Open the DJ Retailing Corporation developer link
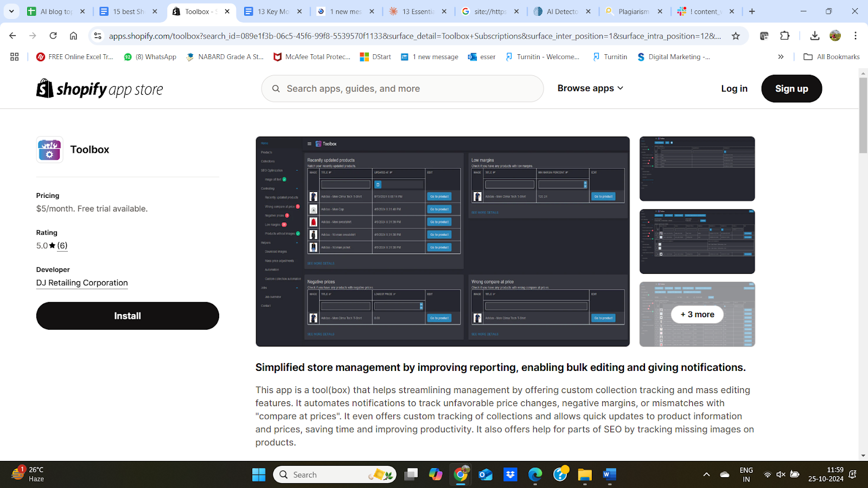The image size is (868, 488). [82, 283]
